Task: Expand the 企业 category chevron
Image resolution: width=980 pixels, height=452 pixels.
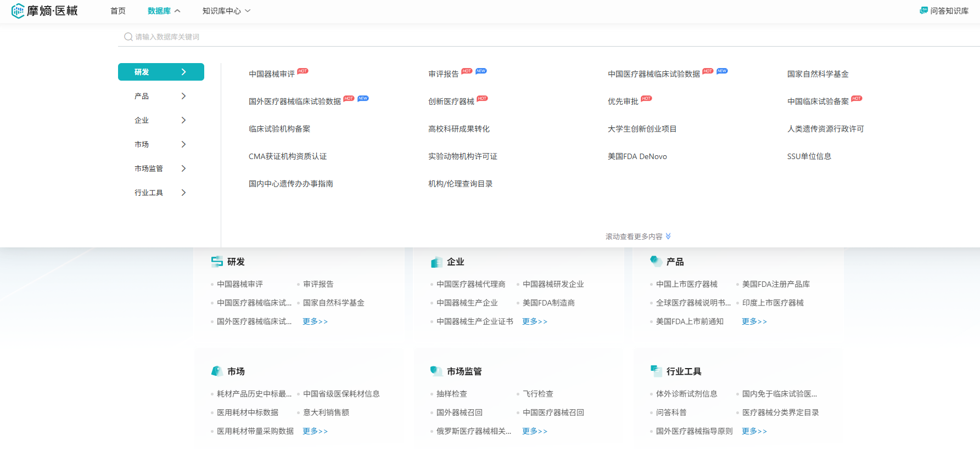Action: tap(183, 120)
